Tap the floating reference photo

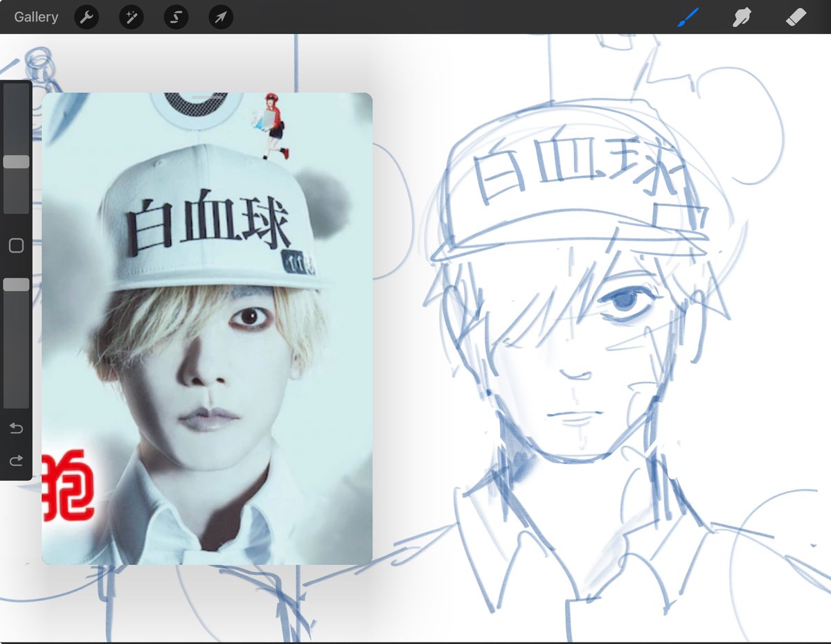coord(207,328)
